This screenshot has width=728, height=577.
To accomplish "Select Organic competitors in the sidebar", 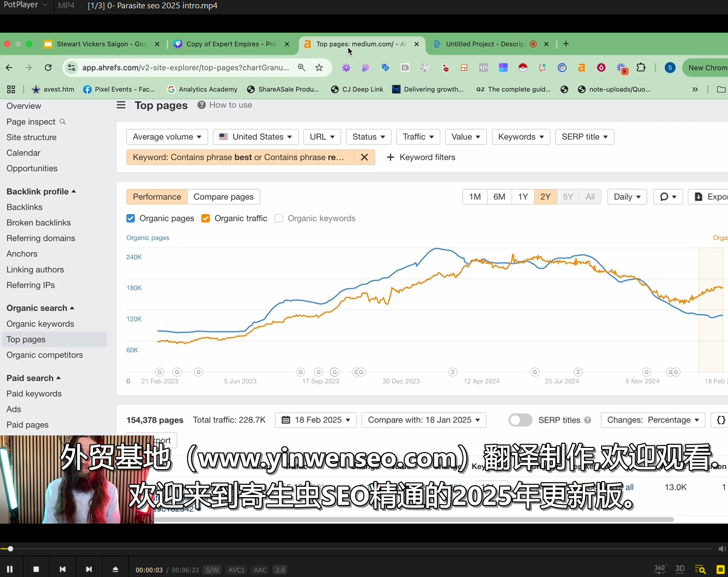I will [45, 355].
